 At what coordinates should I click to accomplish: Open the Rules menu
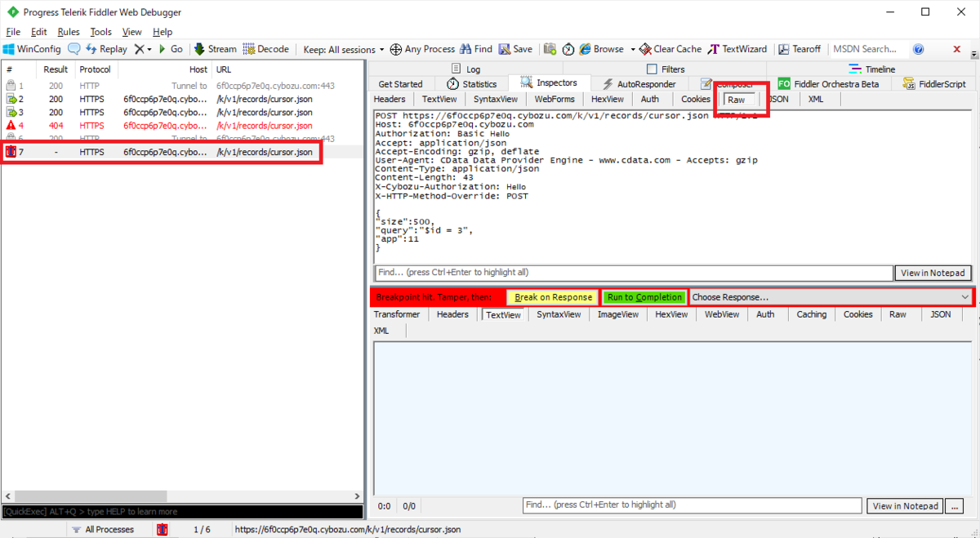(x=69, y=32)
